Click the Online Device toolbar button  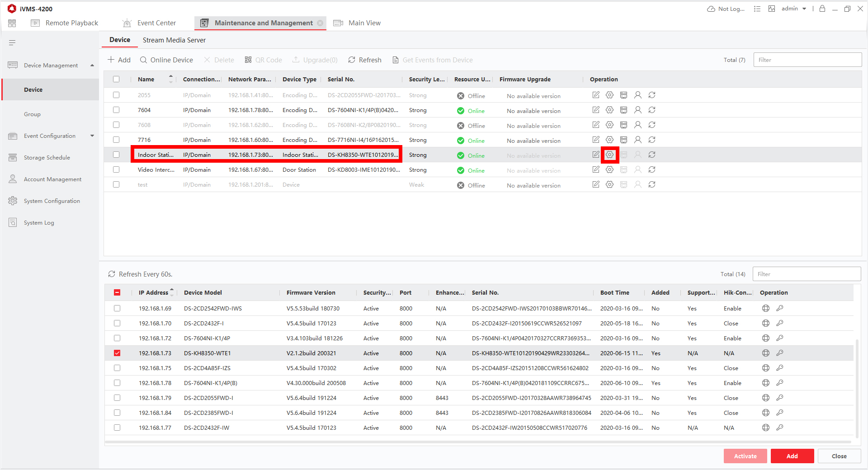point(166,60)
